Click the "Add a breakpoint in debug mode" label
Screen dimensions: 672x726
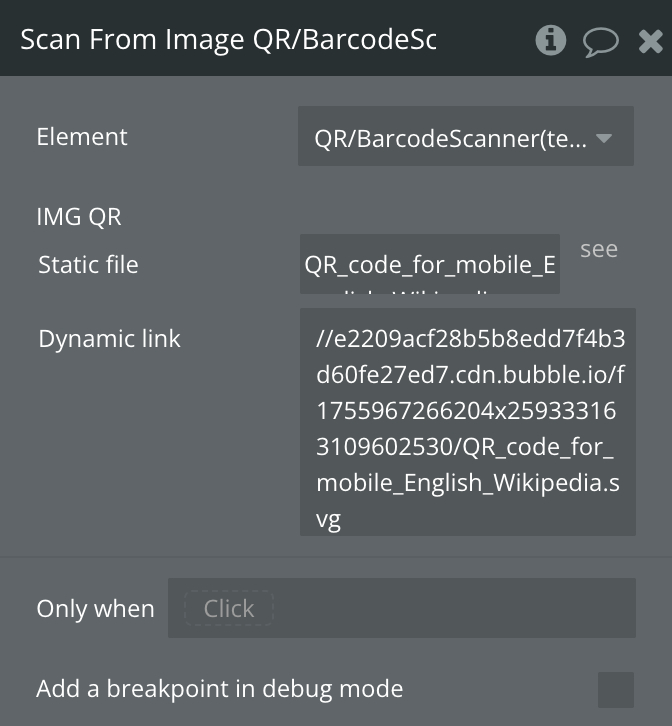point(219,688)
